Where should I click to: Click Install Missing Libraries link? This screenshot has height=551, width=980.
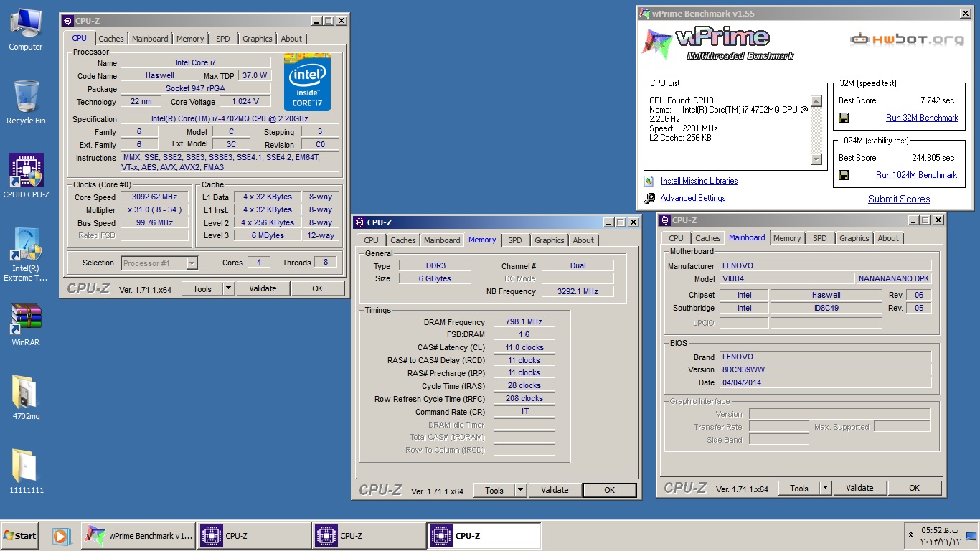(x=699, y=182)
